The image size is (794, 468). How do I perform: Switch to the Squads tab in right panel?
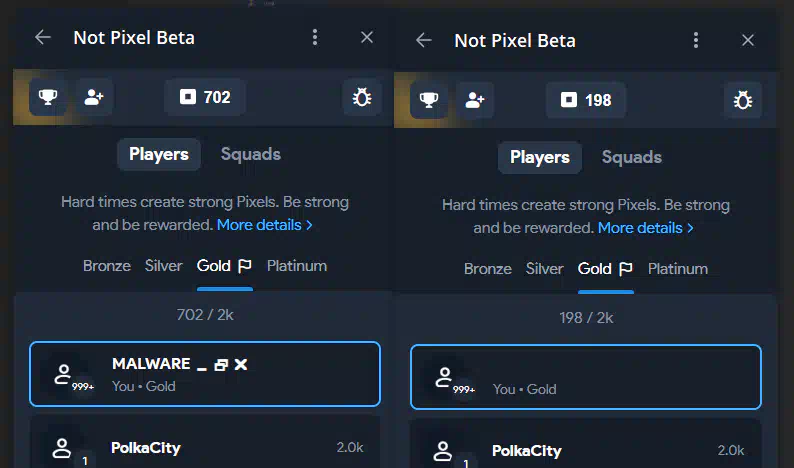point(631,157)
